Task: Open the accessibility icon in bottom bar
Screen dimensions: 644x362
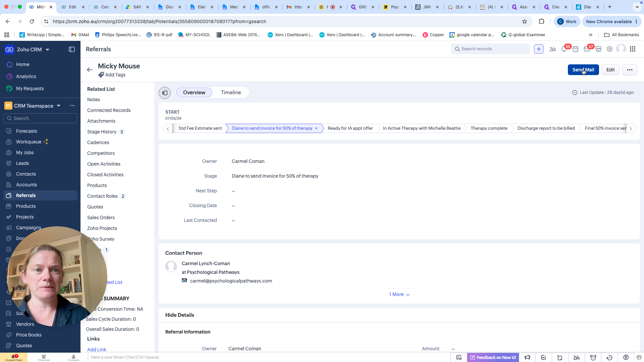Action: pyautogui.click(x=626, y=358)
